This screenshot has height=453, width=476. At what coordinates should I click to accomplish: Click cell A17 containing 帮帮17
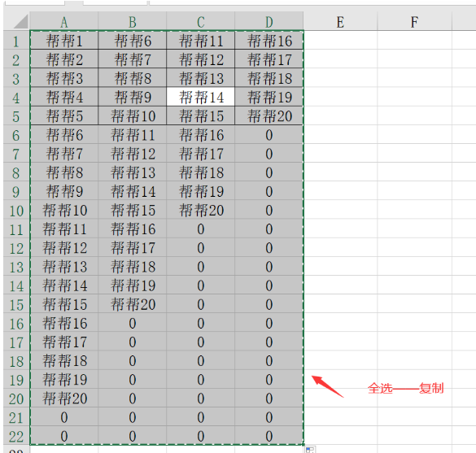tap(64, 342)
